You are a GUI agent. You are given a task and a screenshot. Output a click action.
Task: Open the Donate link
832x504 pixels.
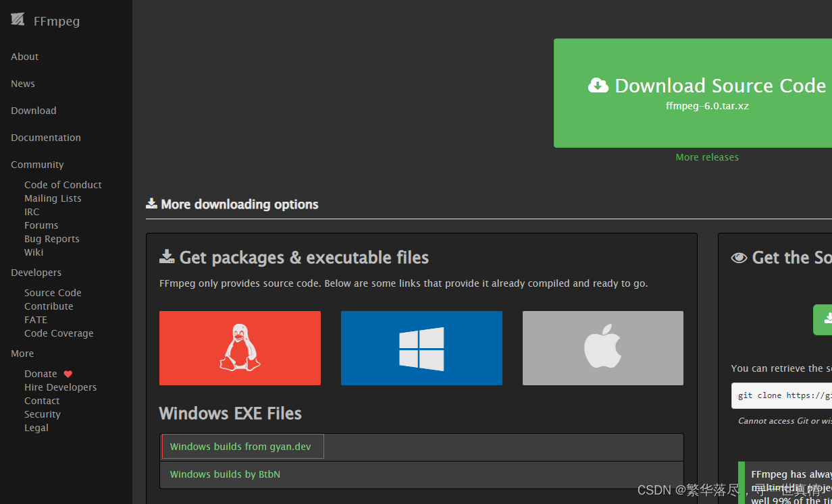(x=41, y=374)
